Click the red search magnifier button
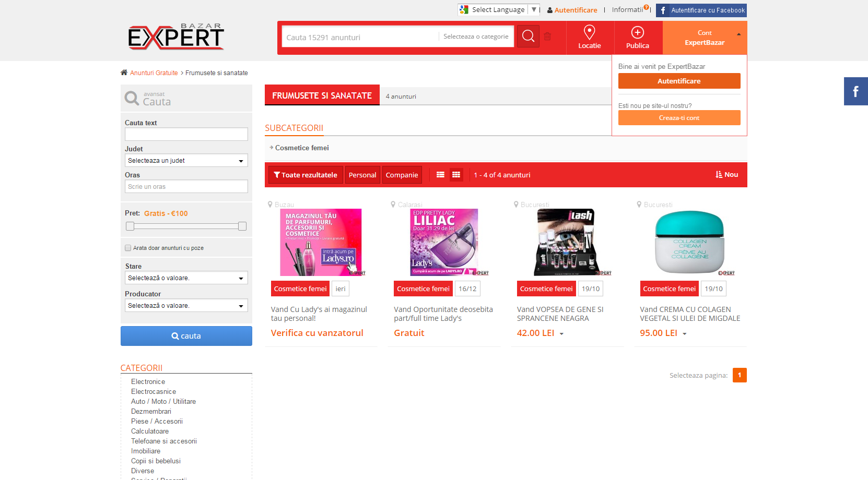This screenshot has width=868, height=480. (528, 37)
